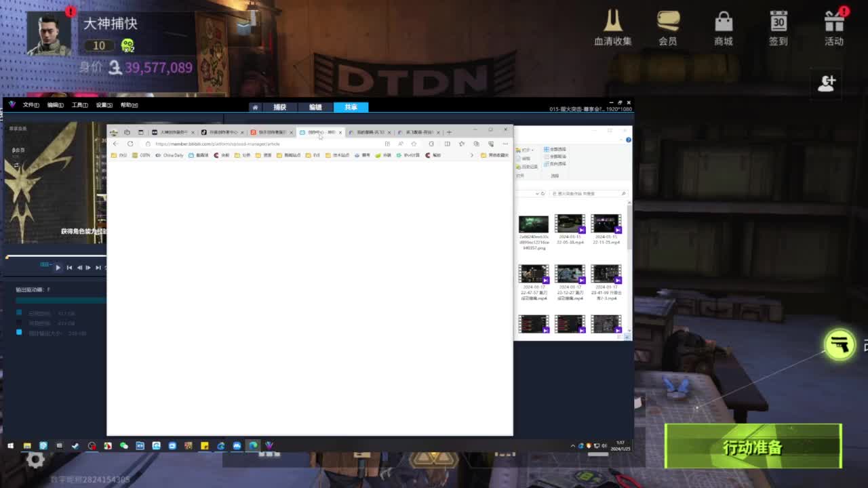Open the China Daily bookmark
Screen dimensions: 868x488
(170, 155)
